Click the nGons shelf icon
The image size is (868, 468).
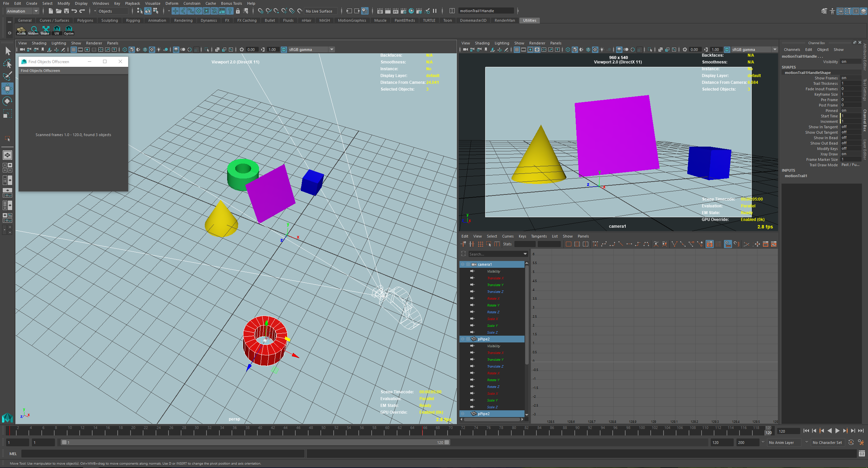point(21,31)
